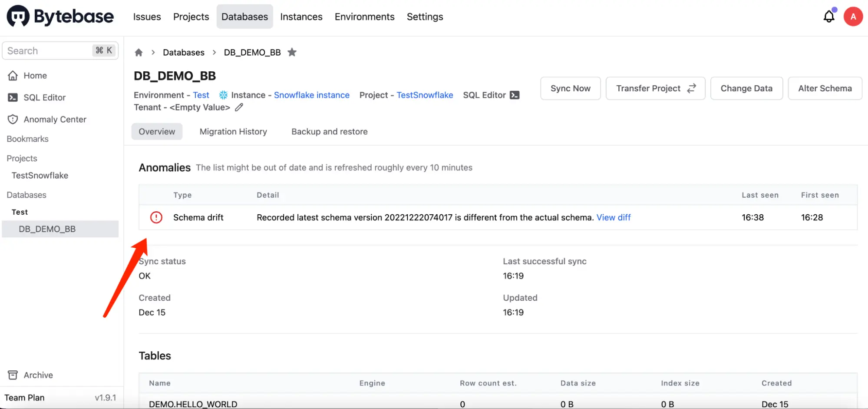Switch to the Migration History tab
The height and width of the screenshot is (409, 868).
233,132
